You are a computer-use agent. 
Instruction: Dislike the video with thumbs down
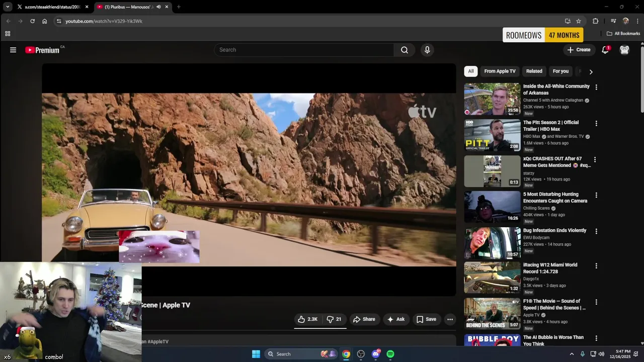[334, 319]
